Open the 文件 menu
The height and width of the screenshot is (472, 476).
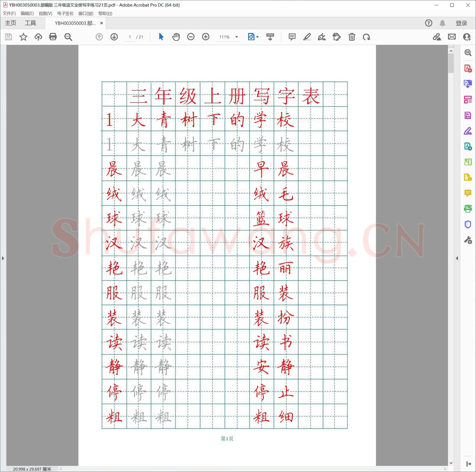click(9, 14)
